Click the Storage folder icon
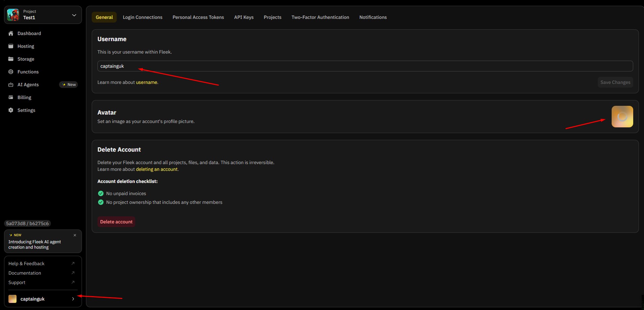The image size is (644, 310). (11, 59)
